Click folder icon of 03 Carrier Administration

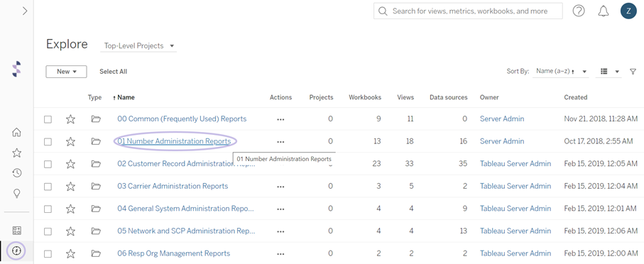(x=96, y=186)
